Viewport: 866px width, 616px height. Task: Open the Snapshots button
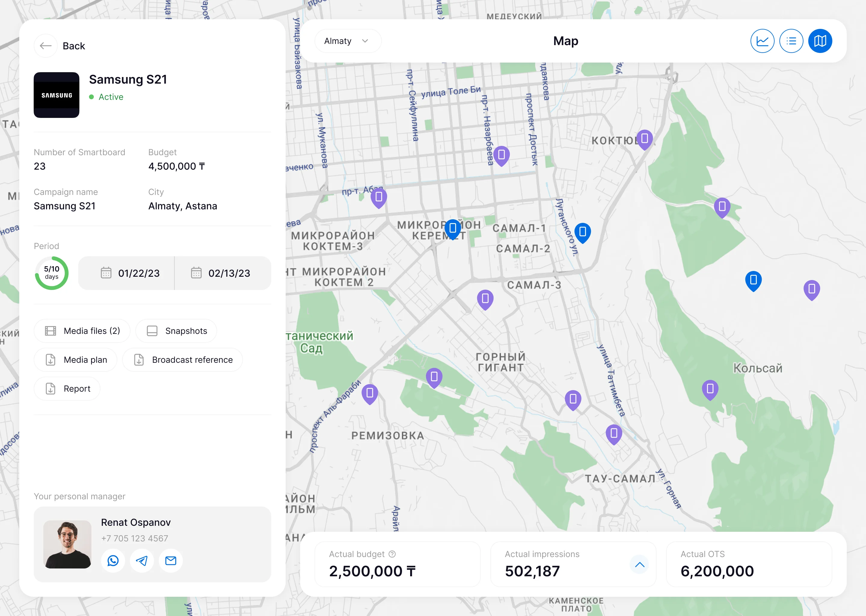176,331
